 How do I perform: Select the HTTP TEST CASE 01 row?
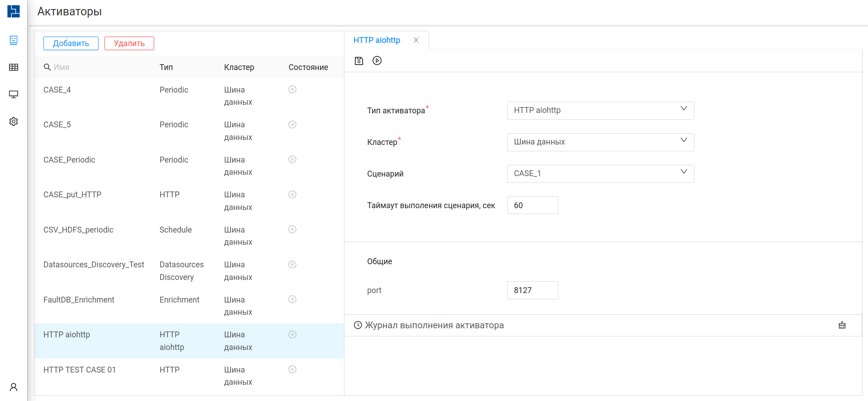[189, 376]
